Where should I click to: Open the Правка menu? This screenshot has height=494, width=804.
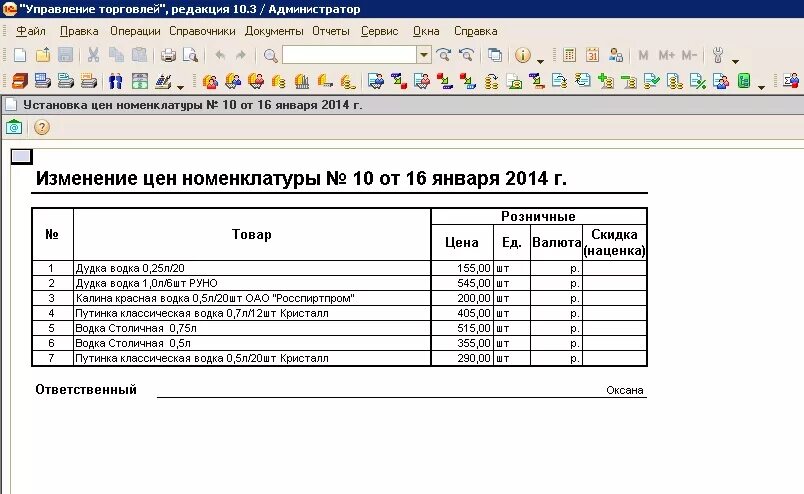click(x=79, y=31)
